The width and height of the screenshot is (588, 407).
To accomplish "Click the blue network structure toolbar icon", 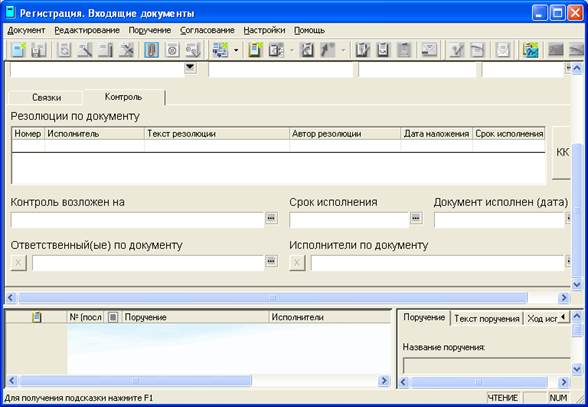I will click(x=220, y=50).
